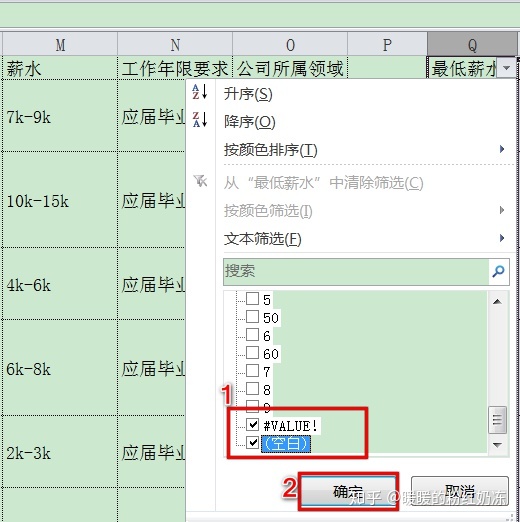Click the search magnifier icon
The height and width of the screenshot is (522, 520).
coord(499,271)
